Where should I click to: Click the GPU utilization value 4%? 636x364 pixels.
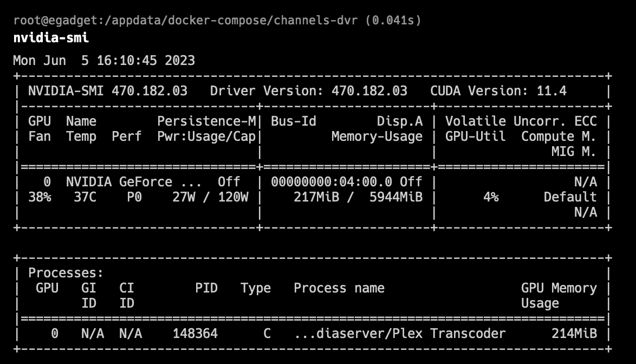[491, 197]
